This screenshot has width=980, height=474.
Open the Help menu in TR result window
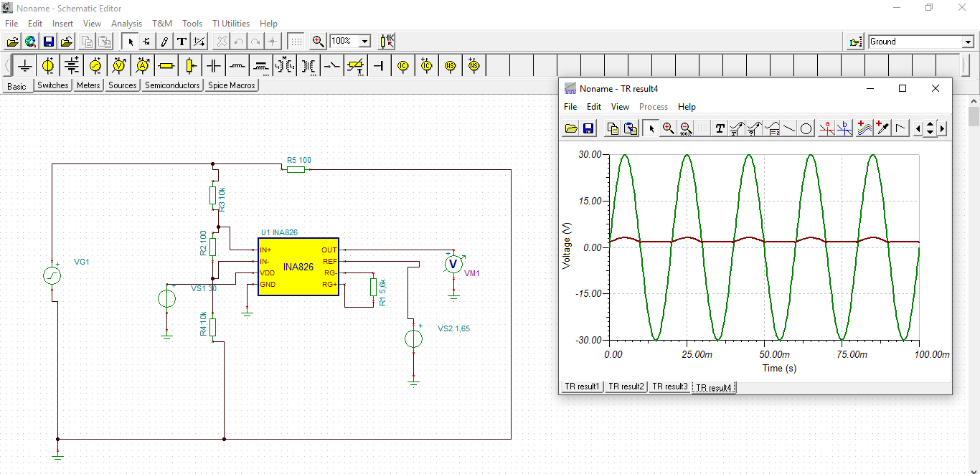coord(687,107)
